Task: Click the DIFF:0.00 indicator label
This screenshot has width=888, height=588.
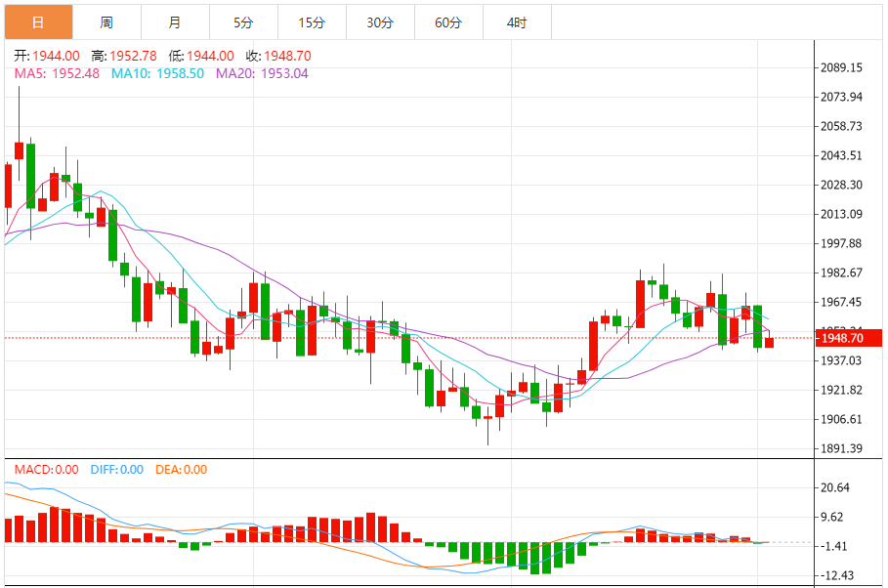Action: click(x=116, y=470)
